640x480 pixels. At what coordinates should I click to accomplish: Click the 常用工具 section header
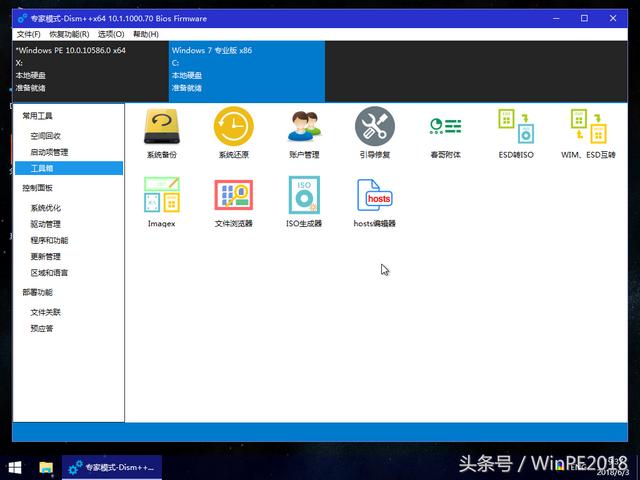(x=37, y=116)
